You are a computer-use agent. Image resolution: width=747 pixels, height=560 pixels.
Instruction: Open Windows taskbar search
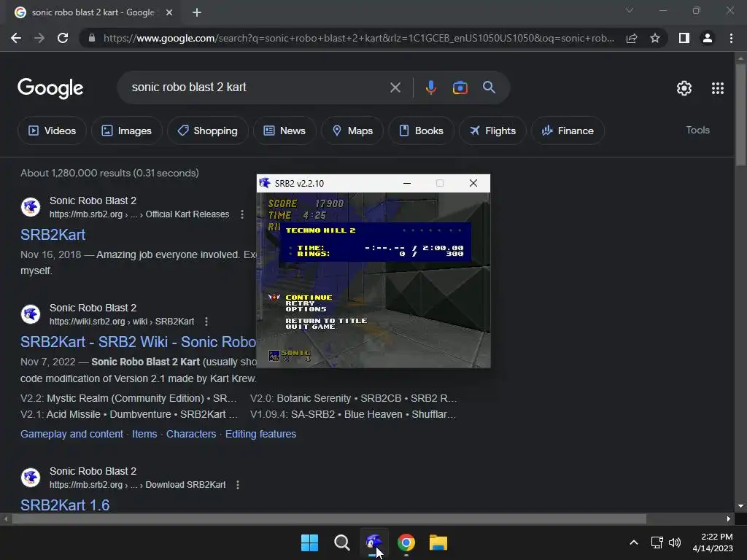pyautogui.click(x=341, y=542)
